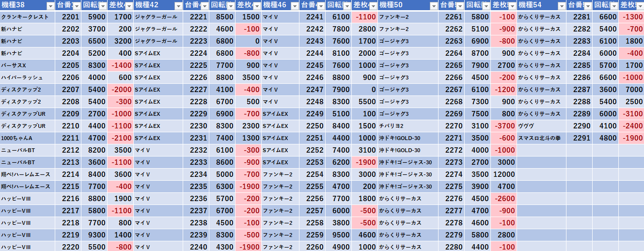Select machine number cell 2248
This screenshot has width=644, height=251.
pyautogui.click(x=313, y=102)
